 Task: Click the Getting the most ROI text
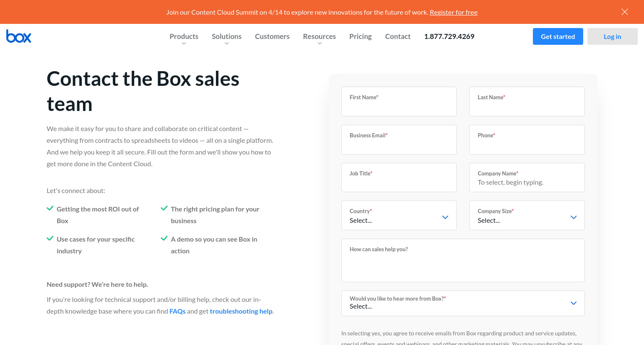pos(98,215)
